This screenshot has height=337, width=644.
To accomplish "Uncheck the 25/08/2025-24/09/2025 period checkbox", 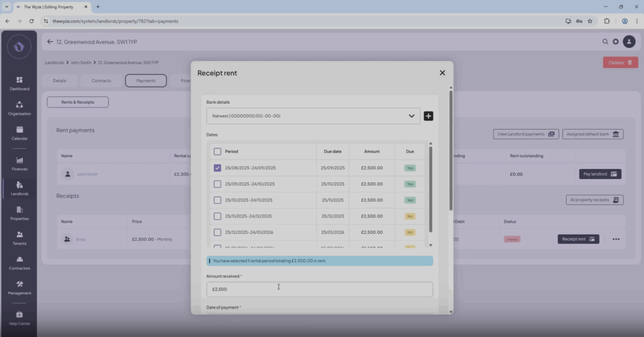I will coord(218,168).
